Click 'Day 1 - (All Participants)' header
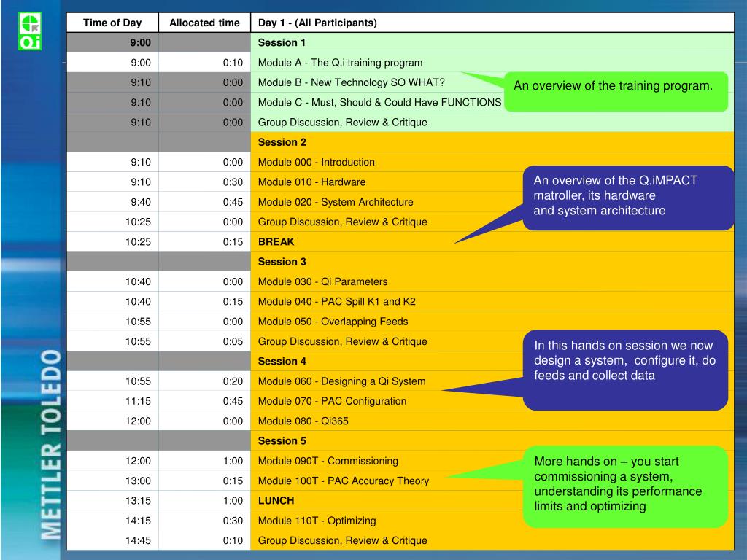The image size is (747, 560). 317,23
